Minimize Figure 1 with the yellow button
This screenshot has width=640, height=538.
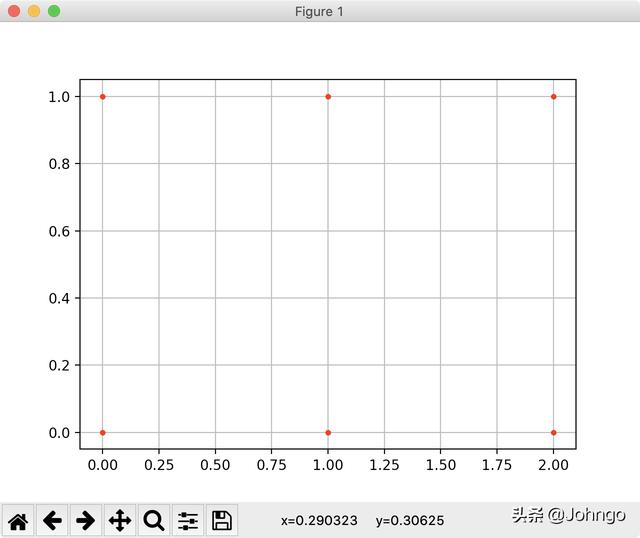pos(34,11)
